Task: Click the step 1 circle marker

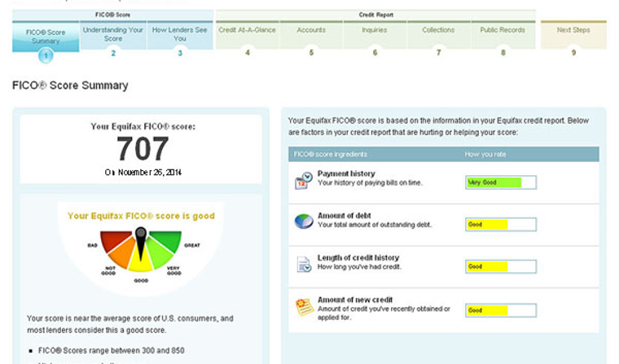Action: pos(46,55)
